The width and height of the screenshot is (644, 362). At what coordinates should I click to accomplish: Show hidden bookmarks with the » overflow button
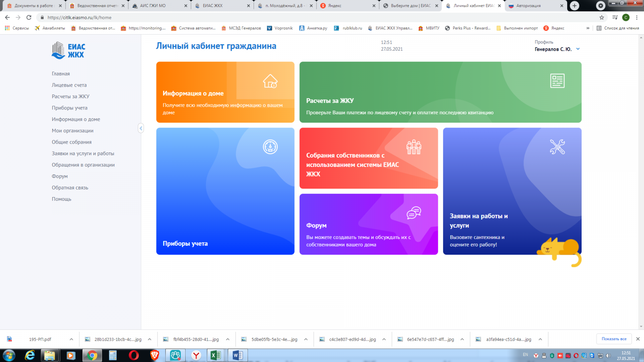(588, 28)
